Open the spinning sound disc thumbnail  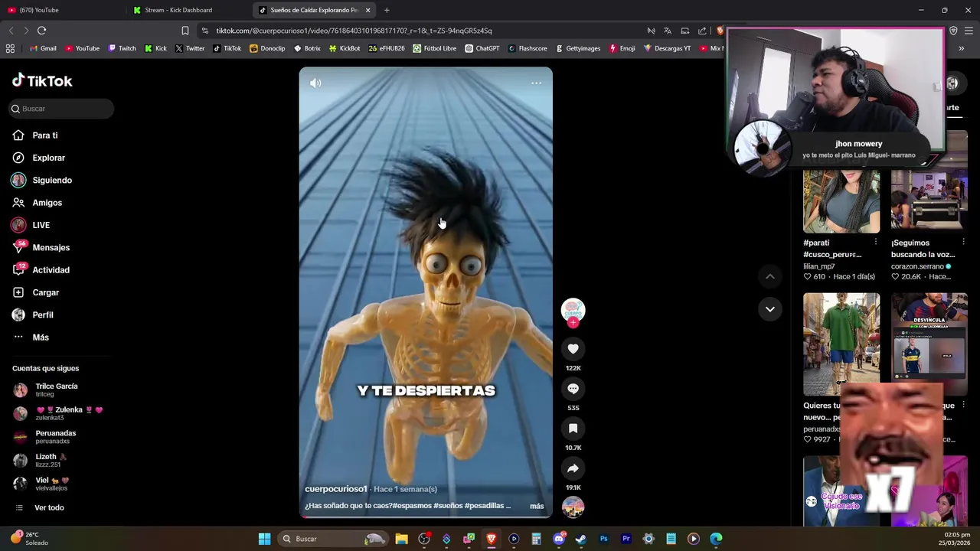pyautogui.click(x=573, y=507)
